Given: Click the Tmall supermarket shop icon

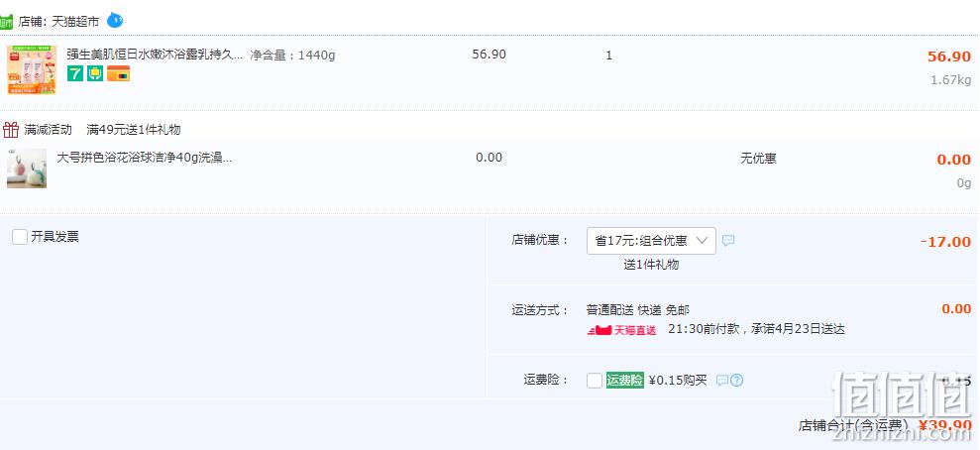Looking at the screenshot, I should pos(6,20).
